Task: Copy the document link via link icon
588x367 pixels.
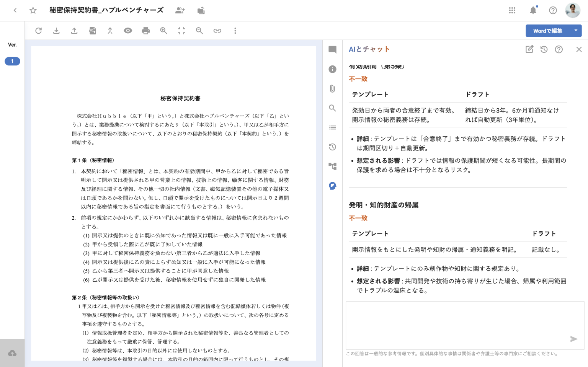Action: [x=217, y=31]
